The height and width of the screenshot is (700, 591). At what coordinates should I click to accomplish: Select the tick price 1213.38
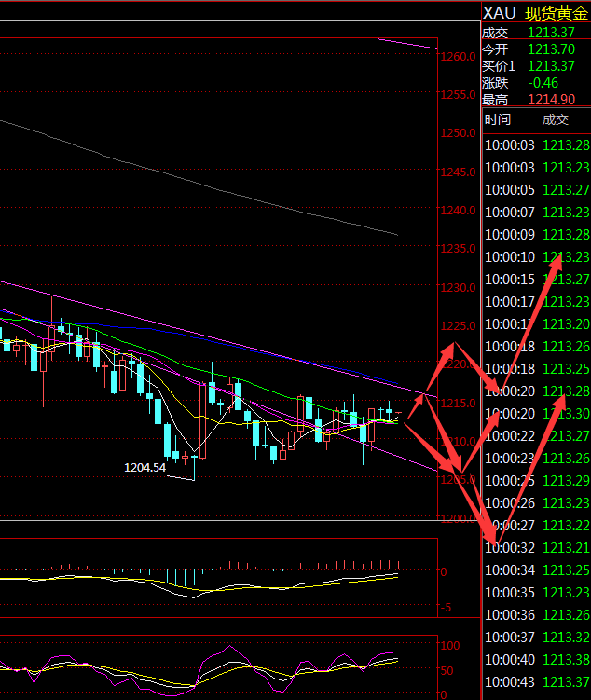coord(566,659)
